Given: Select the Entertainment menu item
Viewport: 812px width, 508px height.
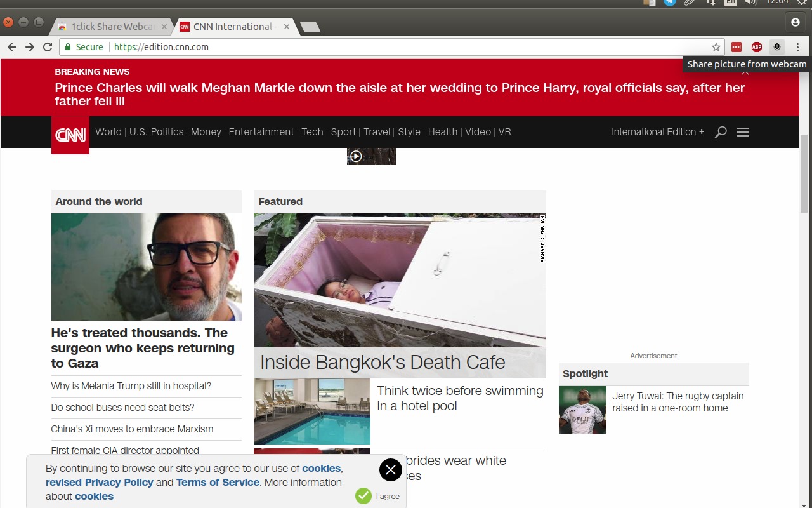Looking at the screenshot, I should (261, 132).
